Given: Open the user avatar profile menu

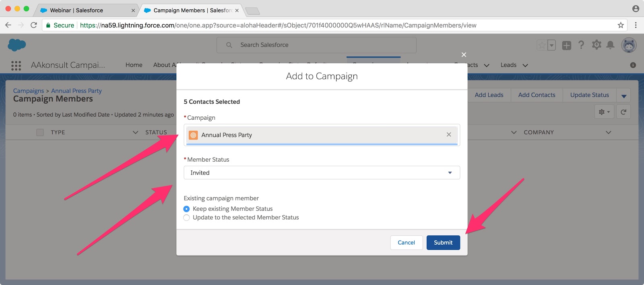Looking at the screenshot, I should pos(629,45).
